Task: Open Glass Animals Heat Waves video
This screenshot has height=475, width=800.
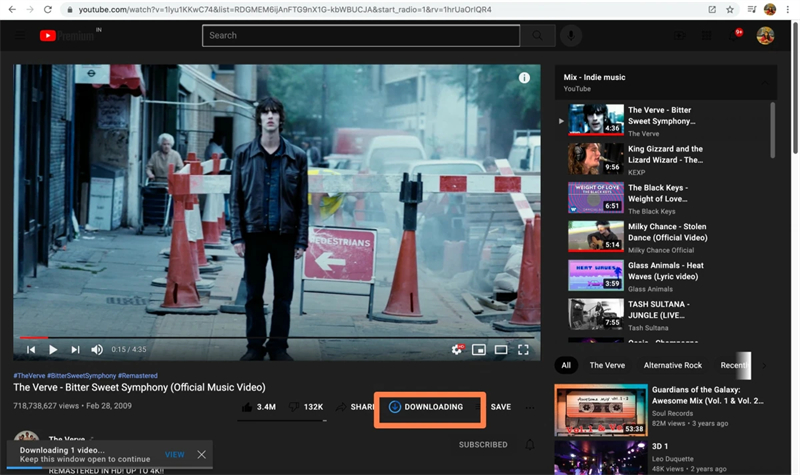Action: [663, 276]
